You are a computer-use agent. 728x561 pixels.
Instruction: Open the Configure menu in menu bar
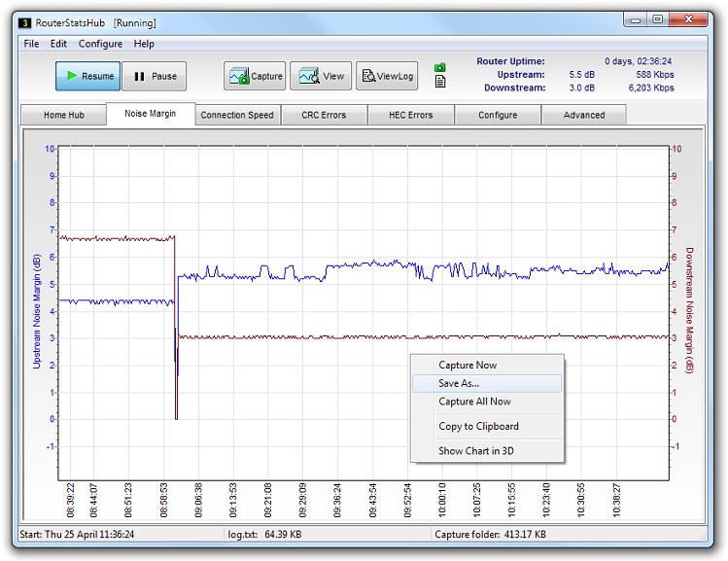click(x=100, y=44)
